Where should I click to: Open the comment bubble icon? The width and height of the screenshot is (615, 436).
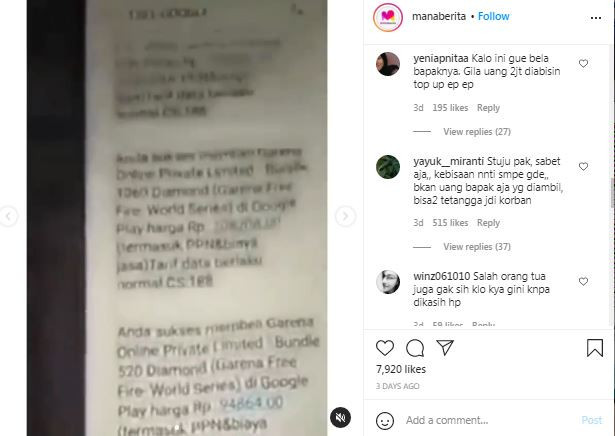click(415, 348)
